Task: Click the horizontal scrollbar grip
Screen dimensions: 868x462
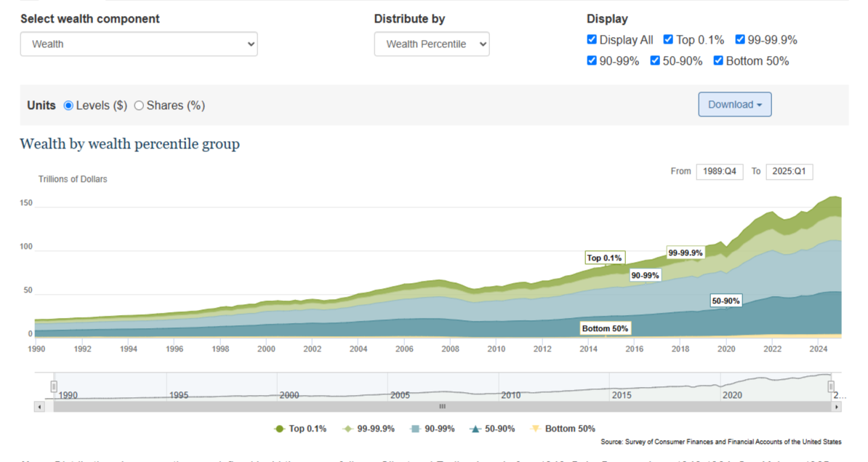Action: point(442,407)
